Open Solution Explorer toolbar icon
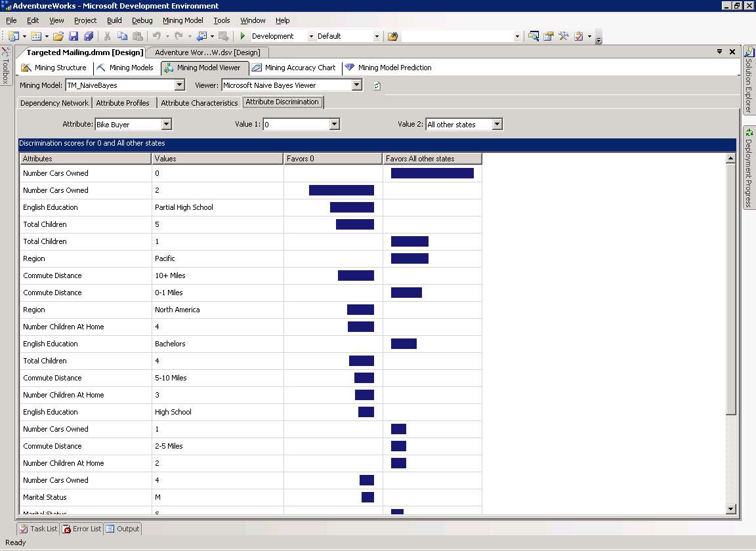 [534, 36]
